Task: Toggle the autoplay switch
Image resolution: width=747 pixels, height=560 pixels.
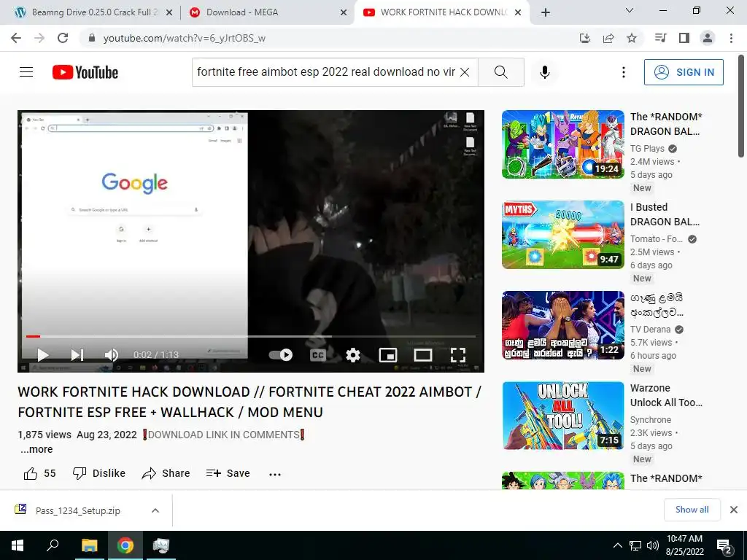Action: click(281, 355)
